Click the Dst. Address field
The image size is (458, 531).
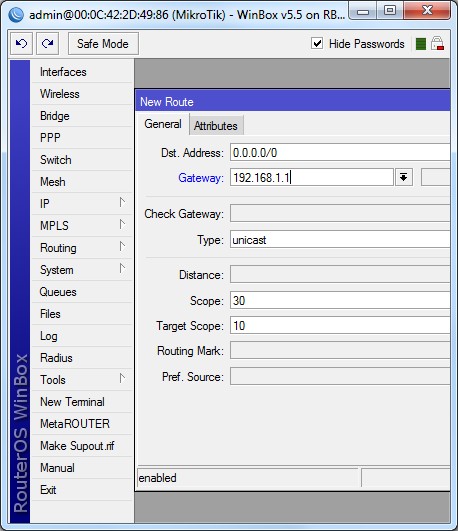click(x=340, y=152)
